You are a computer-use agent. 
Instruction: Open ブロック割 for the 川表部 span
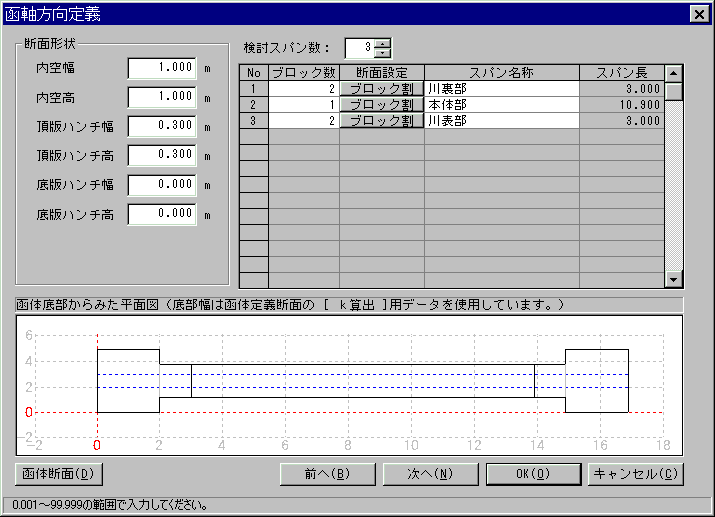382,120
